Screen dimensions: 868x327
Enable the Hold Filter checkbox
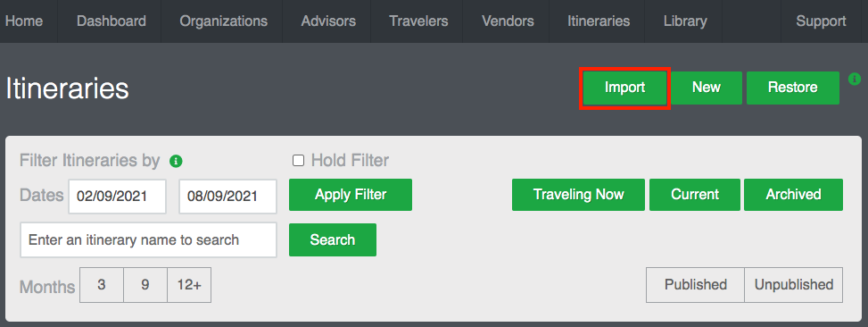[x=298, y=161]
